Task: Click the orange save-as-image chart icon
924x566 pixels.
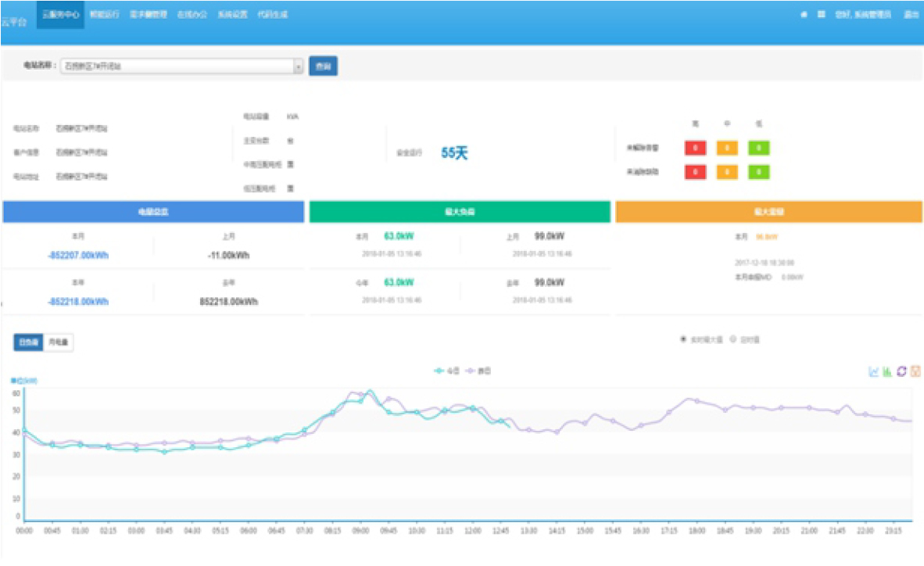Action: (x=915, y=371)
